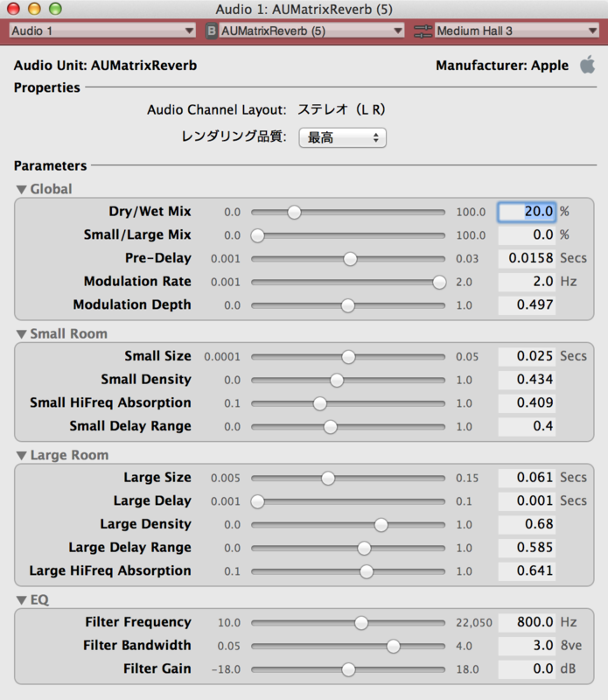Click the 22,050 maximum frequency label

click(x=473, y=623)
